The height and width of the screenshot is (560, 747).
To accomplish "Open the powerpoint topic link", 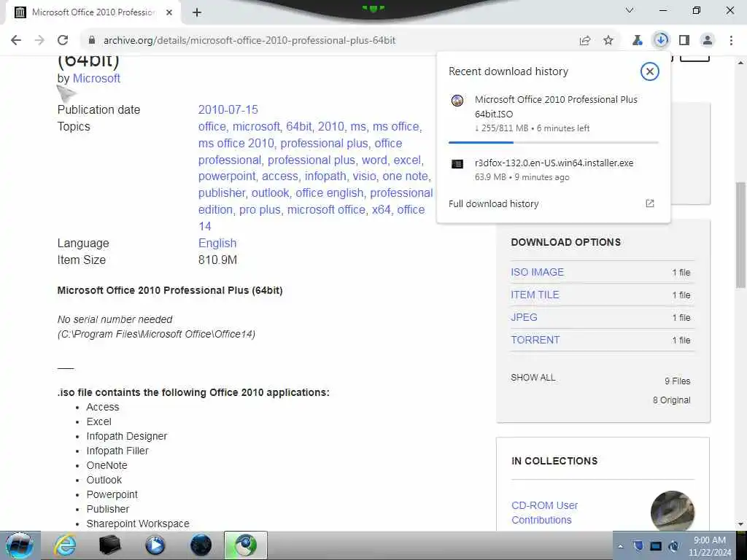I will point(227,176).
